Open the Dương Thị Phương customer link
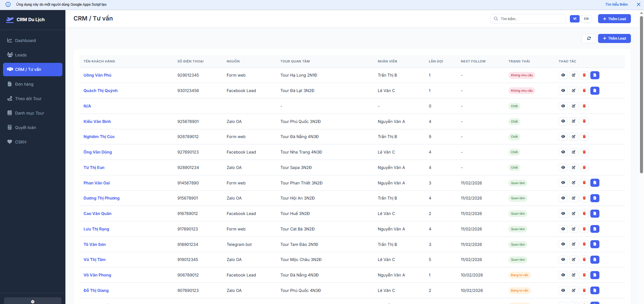Screen dimensions: 644x304 tap(101, 198)
